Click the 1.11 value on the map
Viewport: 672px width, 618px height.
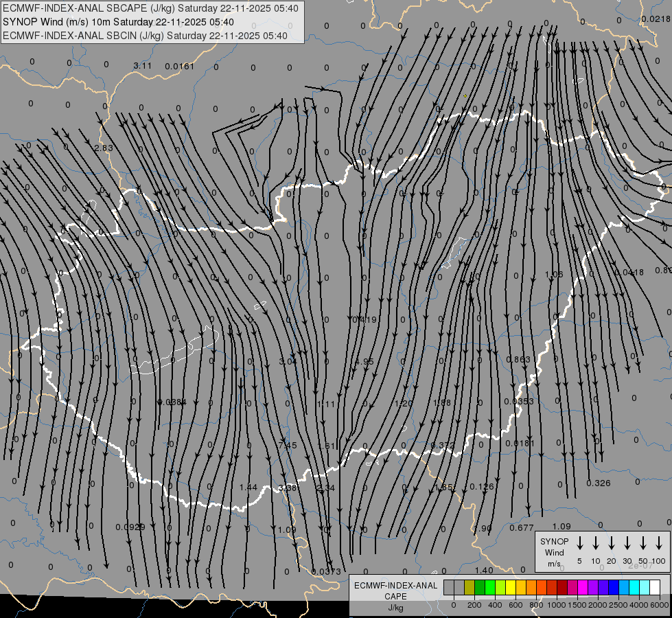point(326,404)
